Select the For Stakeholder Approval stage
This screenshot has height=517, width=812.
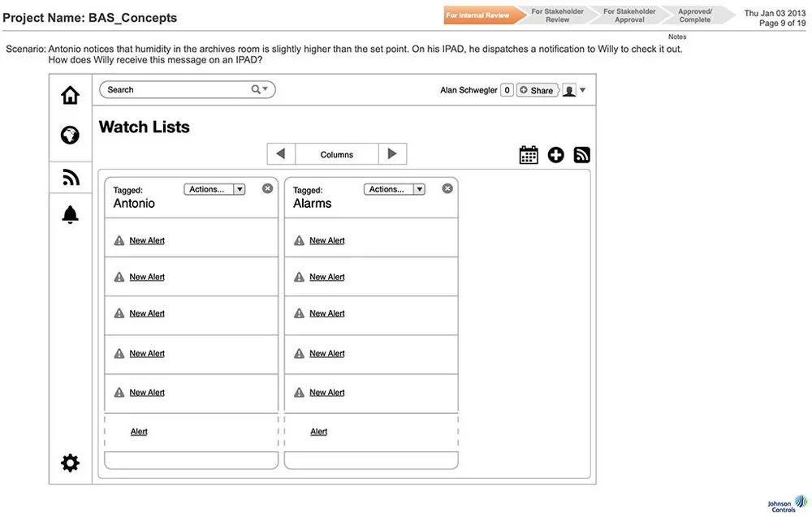629,15
